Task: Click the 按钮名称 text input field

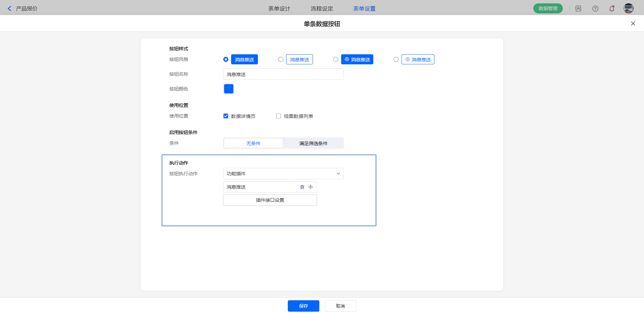Action: pyautogui.click(x=283, y=74)
